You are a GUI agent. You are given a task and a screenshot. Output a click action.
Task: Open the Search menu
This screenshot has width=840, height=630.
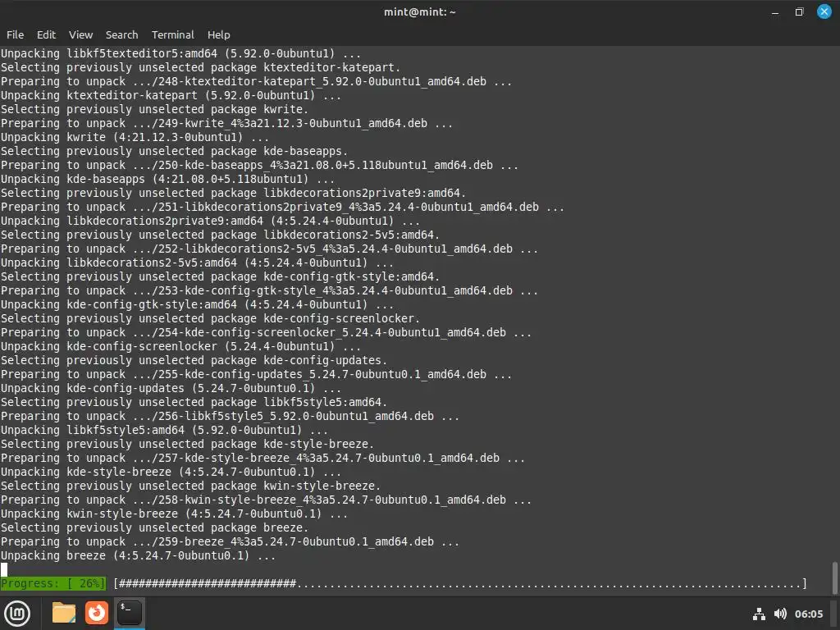coord(121,34)
